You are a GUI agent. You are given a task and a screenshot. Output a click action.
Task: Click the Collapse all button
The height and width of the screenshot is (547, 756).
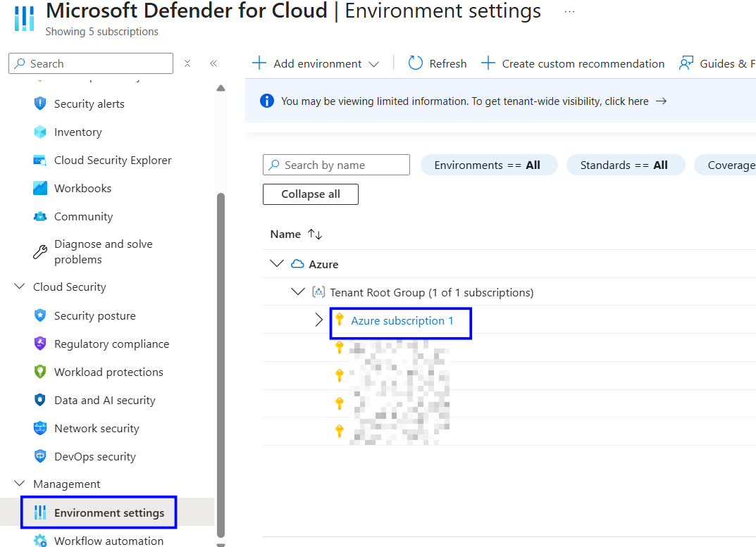click(311, 194)
